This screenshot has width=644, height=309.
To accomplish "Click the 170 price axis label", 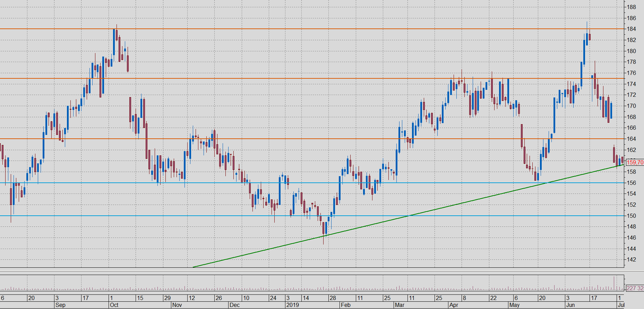I will tap(631, 106).
